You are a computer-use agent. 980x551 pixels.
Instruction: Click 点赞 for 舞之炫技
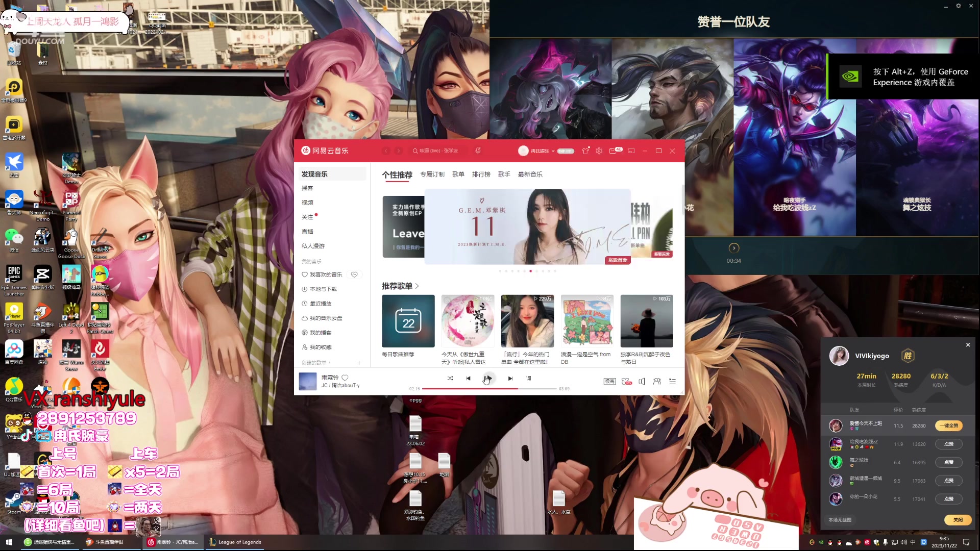[949, 462]
